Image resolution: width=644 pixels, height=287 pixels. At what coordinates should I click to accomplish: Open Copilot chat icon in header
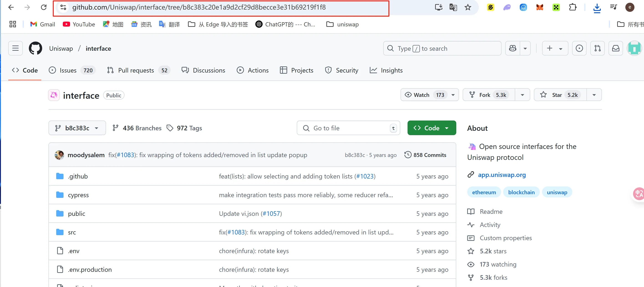pyautogui.click(x=512, y=48)
